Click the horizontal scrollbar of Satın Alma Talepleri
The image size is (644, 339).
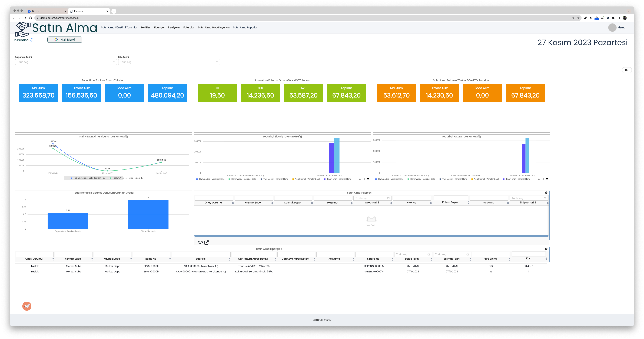pos(371,236)
